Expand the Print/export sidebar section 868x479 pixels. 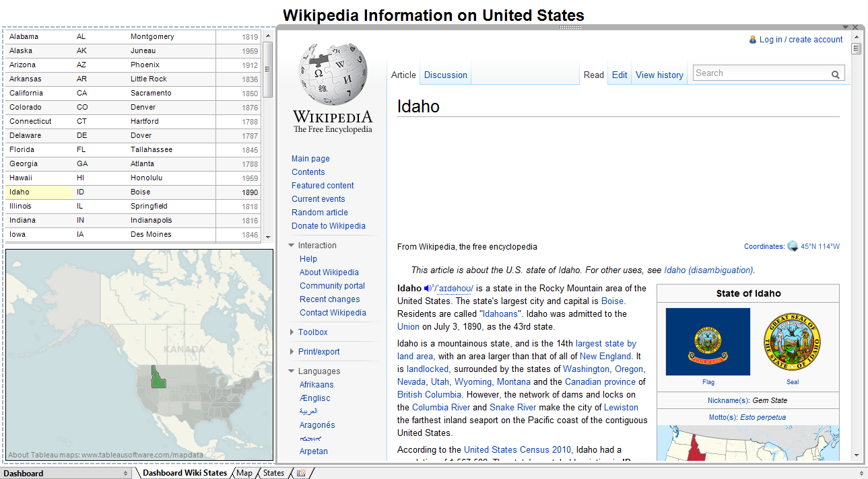pos(292,352)
